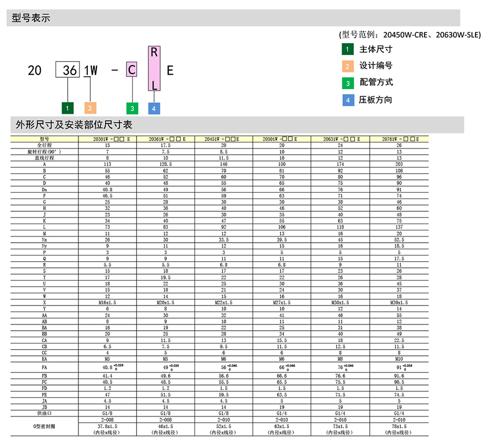Click the orange square labeled 2 beside 设计编号

(347, 66)
